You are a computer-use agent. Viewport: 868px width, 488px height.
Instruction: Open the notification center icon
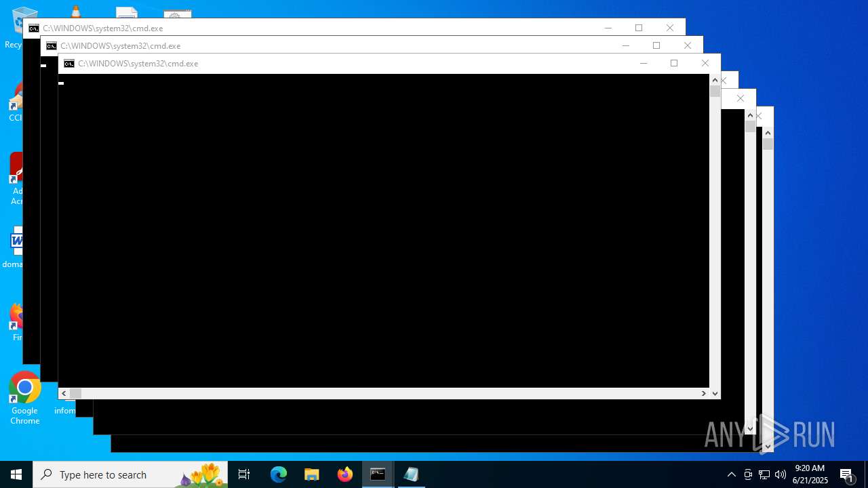pyautogui.click(x=847, y=474)
